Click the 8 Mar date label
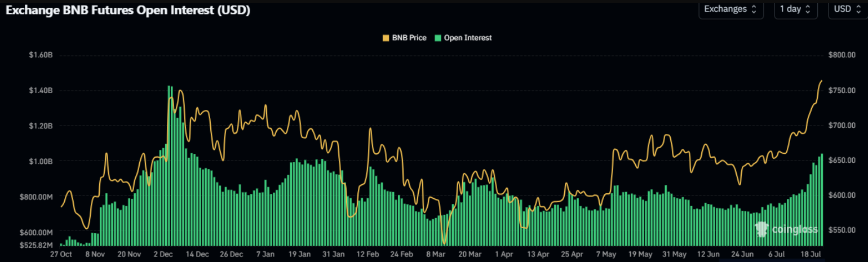 (x=436, y=255)
